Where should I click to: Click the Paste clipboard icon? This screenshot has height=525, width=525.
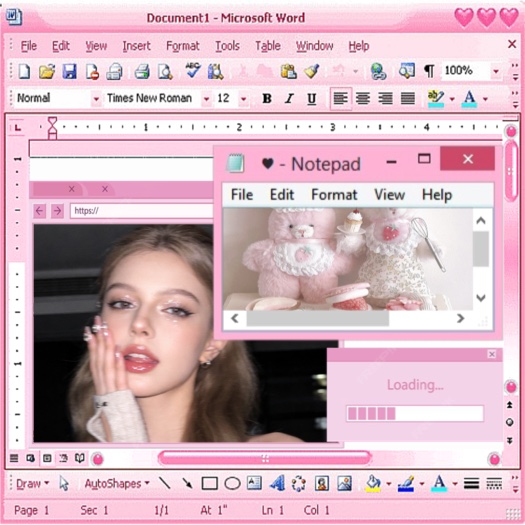(x=289, y=71)
